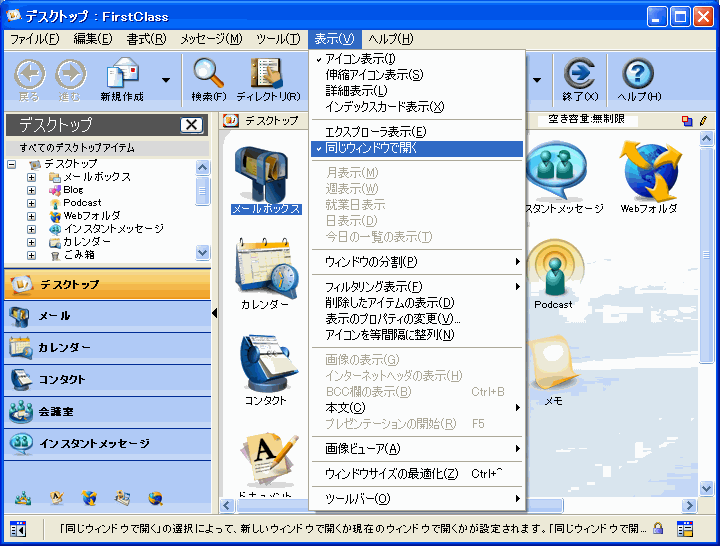Open the ツール menu in menu bar
720x546 pixels.
click(278, 39)
